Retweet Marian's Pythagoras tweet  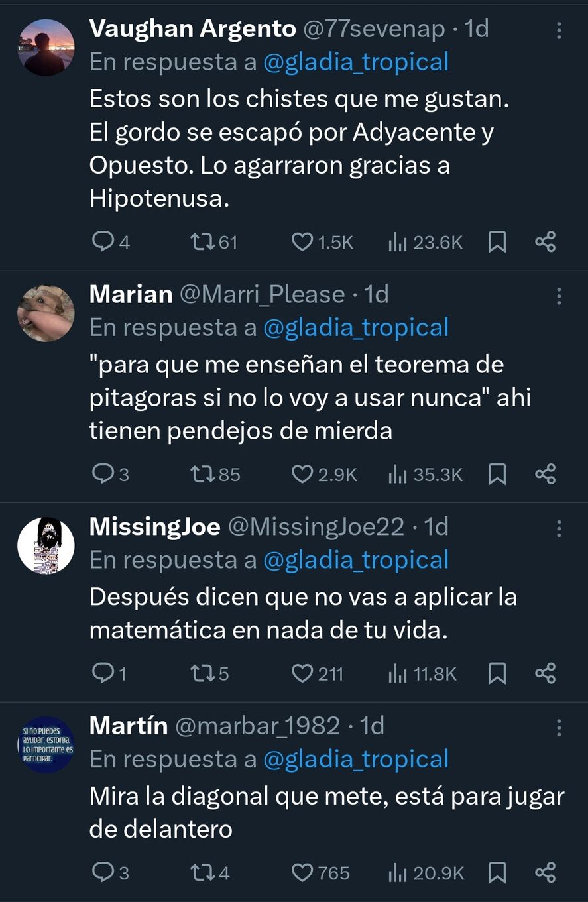pyautogui.click(x=200, y=475)
